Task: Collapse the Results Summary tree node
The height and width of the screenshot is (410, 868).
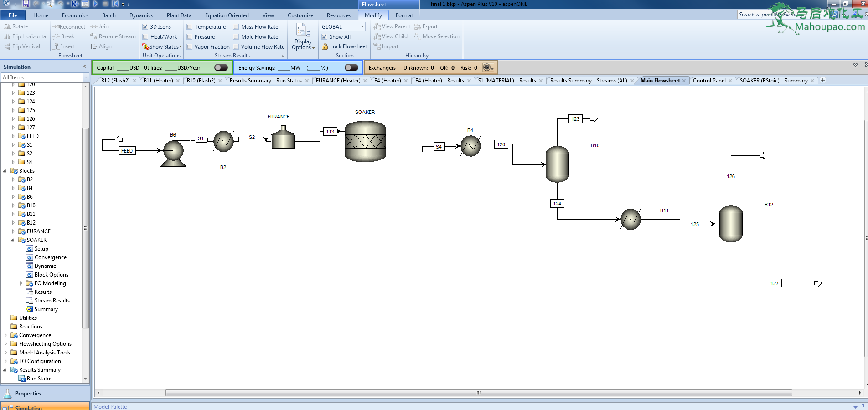Action: point(5,370)
